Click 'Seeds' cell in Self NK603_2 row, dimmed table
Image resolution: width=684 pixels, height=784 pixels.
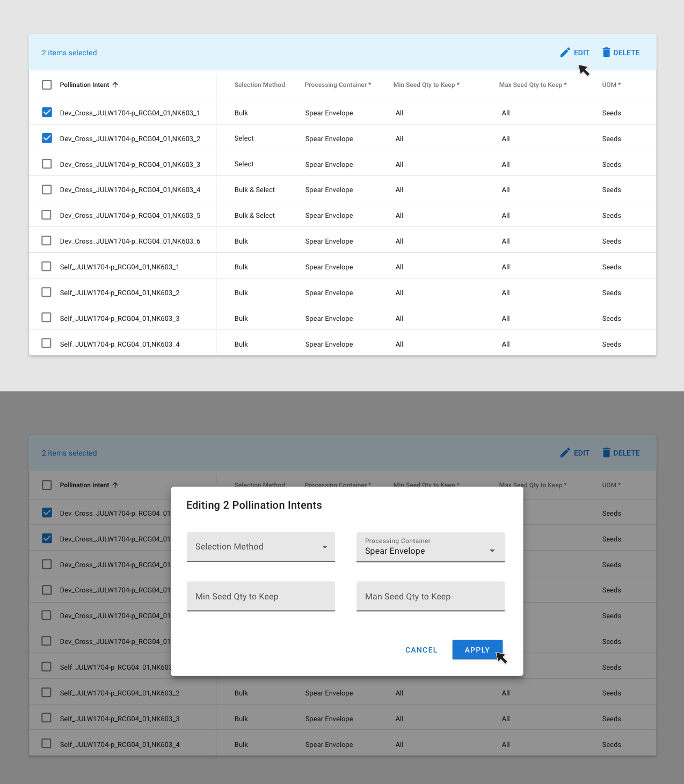click(612, 693)
